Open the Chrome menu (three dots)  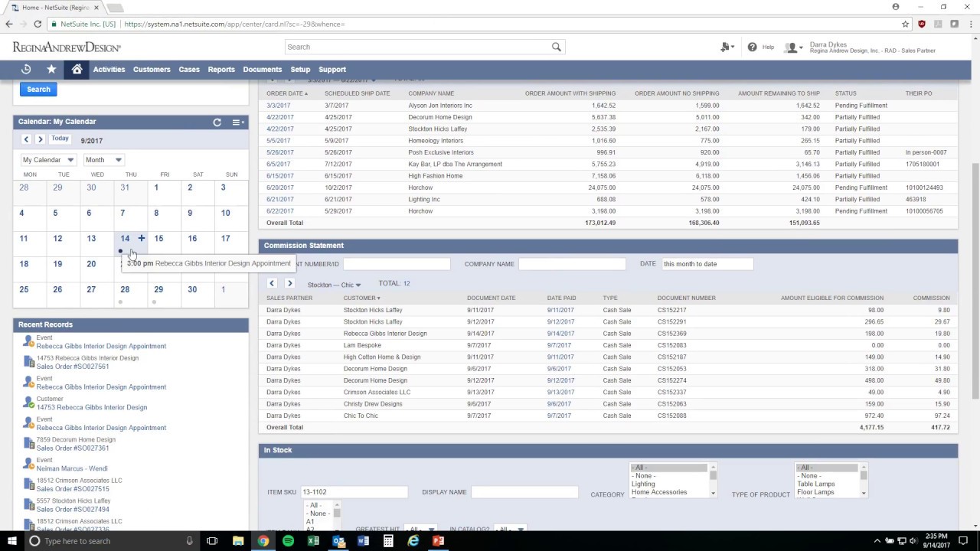point(971,24)
